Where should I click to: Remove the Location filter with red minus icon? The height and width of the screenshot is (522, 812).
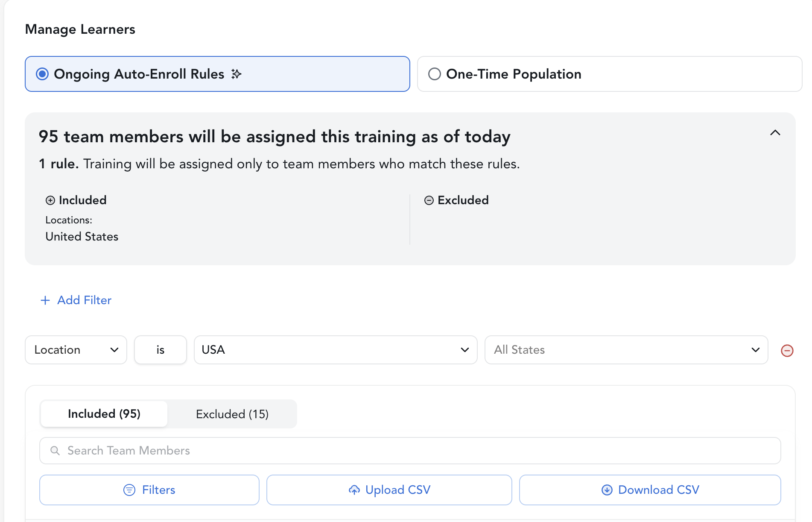pyautogui.click(x=787, y=351)
